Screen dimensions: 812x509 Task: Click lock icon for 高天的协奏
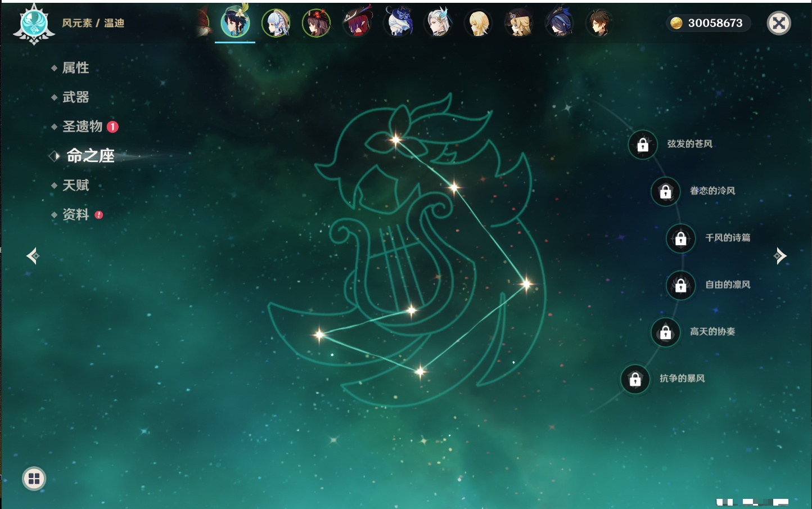point(666,332)
